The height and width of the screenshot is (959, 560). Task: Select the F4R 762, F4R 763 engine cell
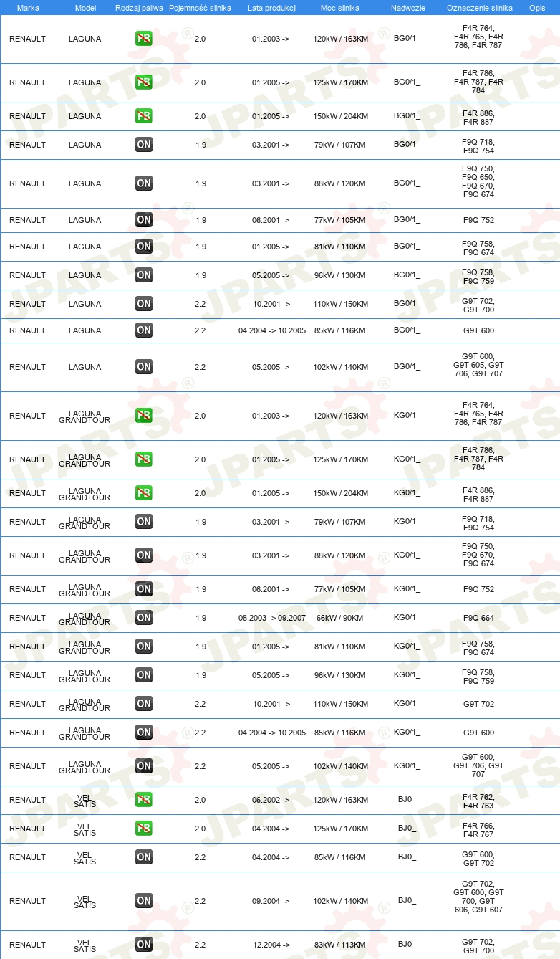click(x=478, y=800)
